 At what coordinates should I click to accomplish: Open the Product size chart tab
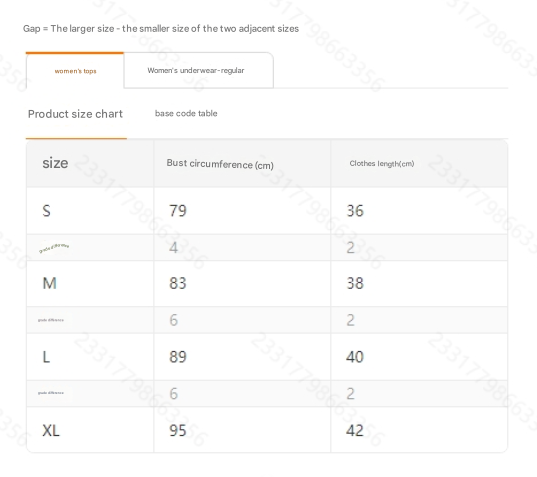[75, 114]
